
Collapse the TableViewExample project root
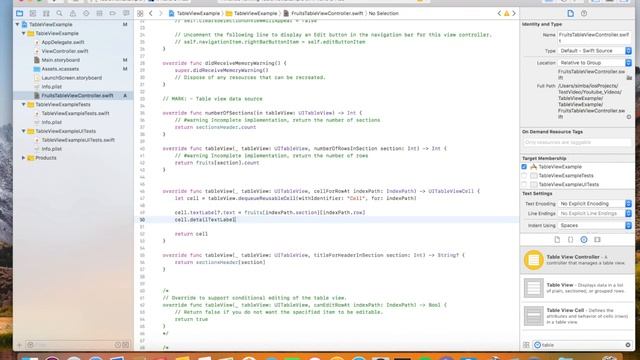[18, 24]
